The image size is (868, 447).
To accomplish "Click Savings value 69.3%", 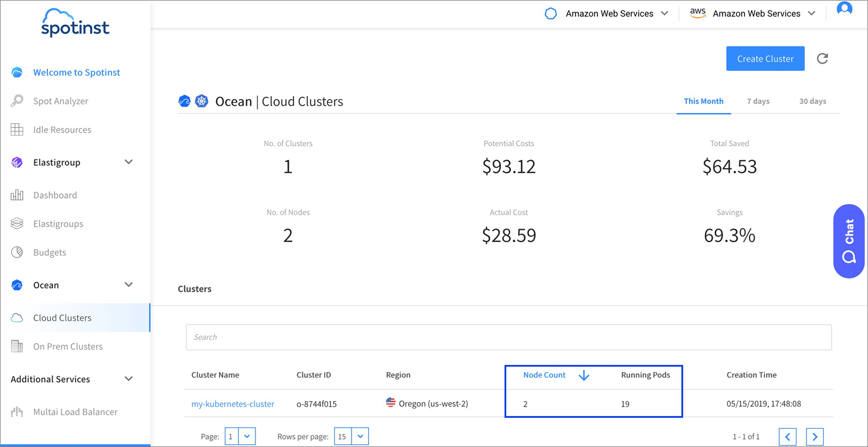I will [x=729, y=235].
